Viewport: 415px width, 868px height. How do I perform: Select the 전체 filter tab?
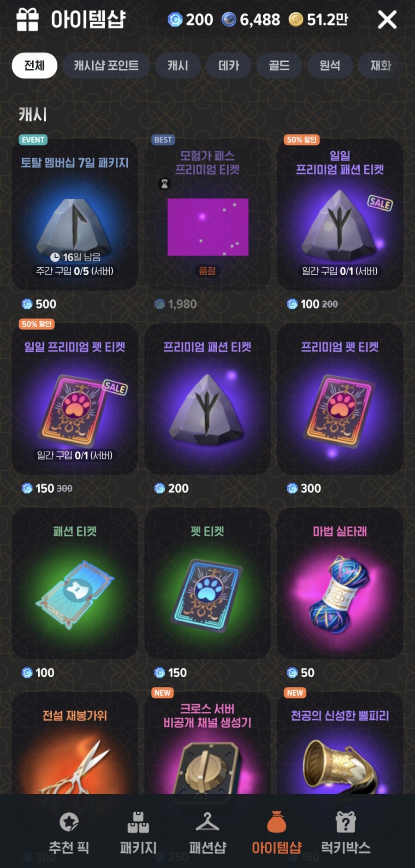[x=35, y=65]
